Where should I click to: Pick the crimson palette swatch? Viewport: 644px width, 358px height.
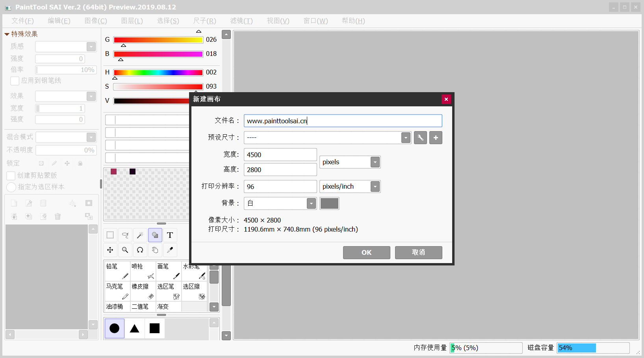click(x=113, y=171)
